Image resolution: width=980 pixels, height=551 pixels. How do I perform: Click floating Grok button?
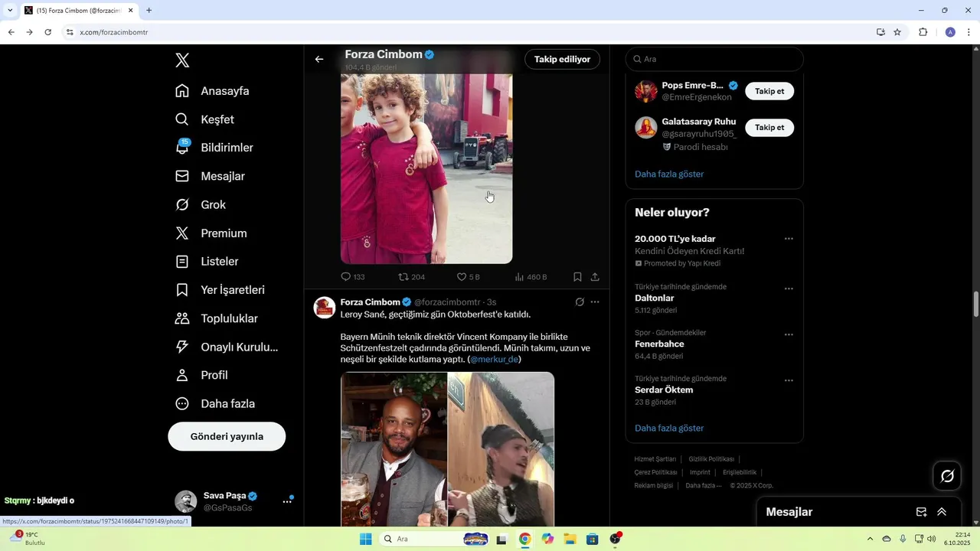click(x=947, y=476)
